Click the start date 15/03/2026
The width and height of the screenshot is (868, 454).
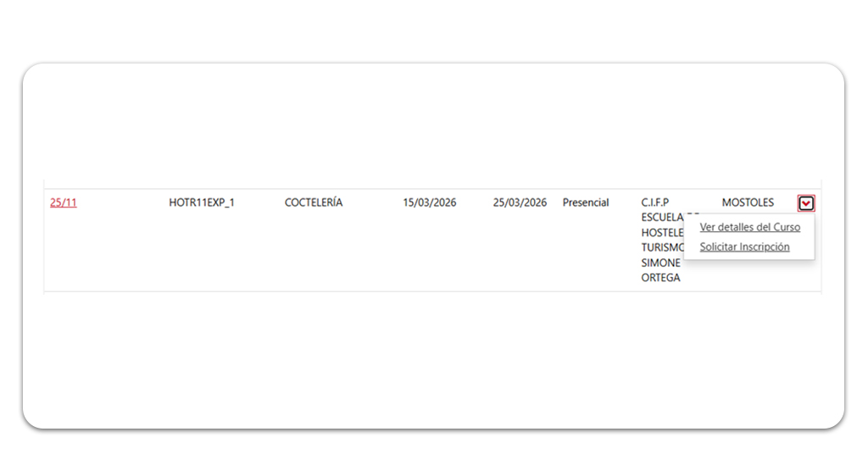pyautogui.click(x=429, y=202)
